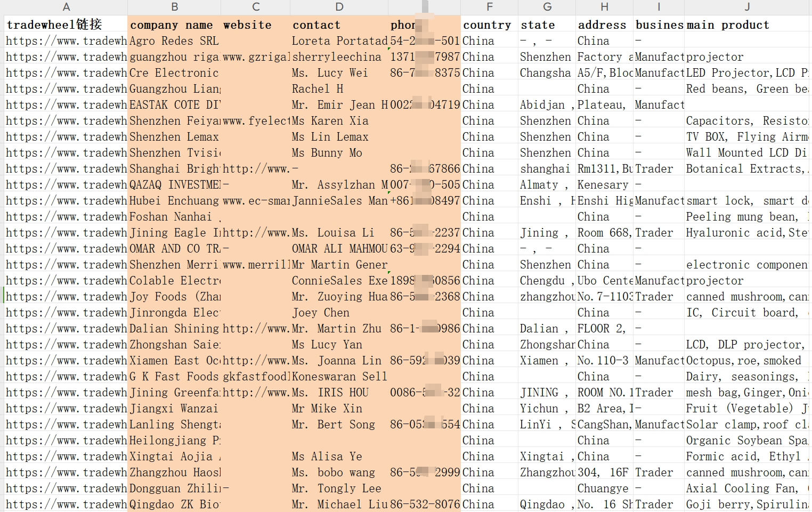Click the 'Solar clamp,roof cl' product cell
812x512 pixels.
point(748,424)
